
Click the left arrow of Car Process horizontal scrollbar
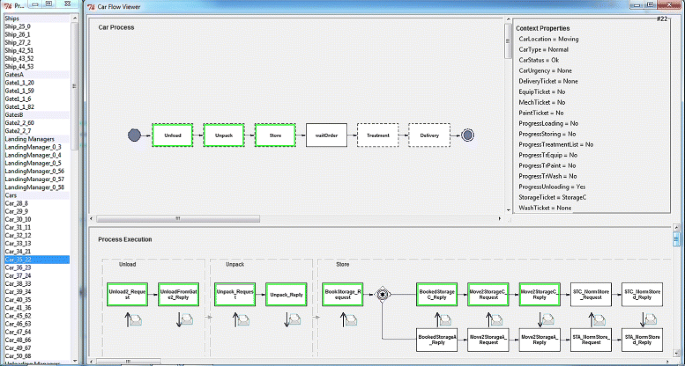click(x=91, y=218)
